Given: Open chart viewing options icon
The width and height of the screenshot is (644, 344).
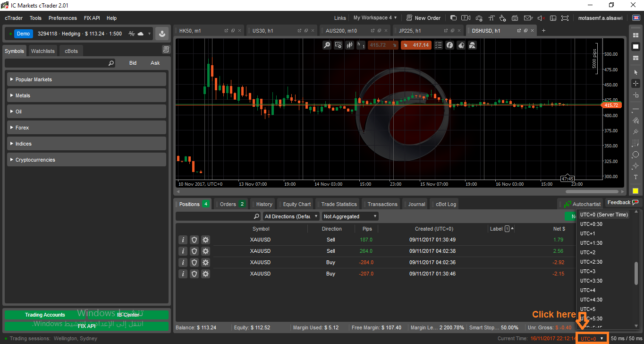Looking at the screenshot, I should 338,45.
